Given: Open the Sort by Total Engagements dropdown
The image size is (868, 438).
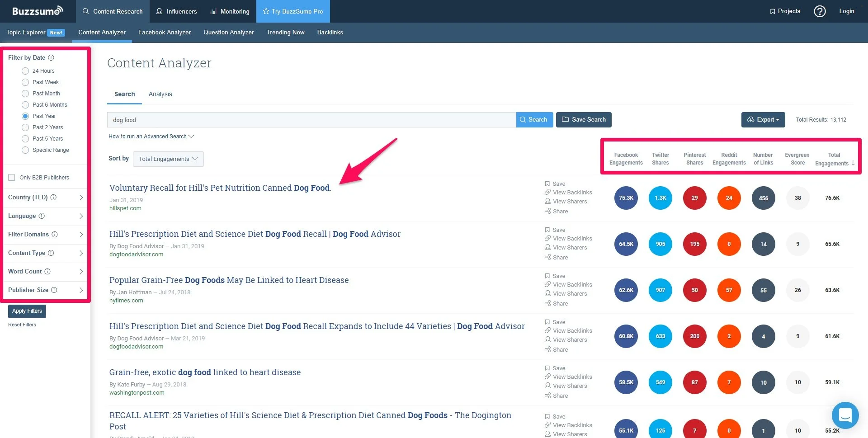Looking at the screenshot, I should [x=168, y=159].
